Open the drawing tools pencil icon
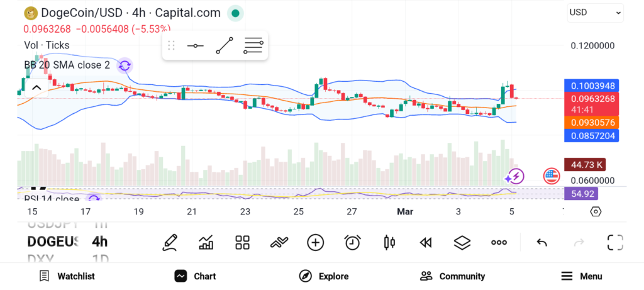Image resolution: width=644 pixels, height=290 pixels. 169,242
